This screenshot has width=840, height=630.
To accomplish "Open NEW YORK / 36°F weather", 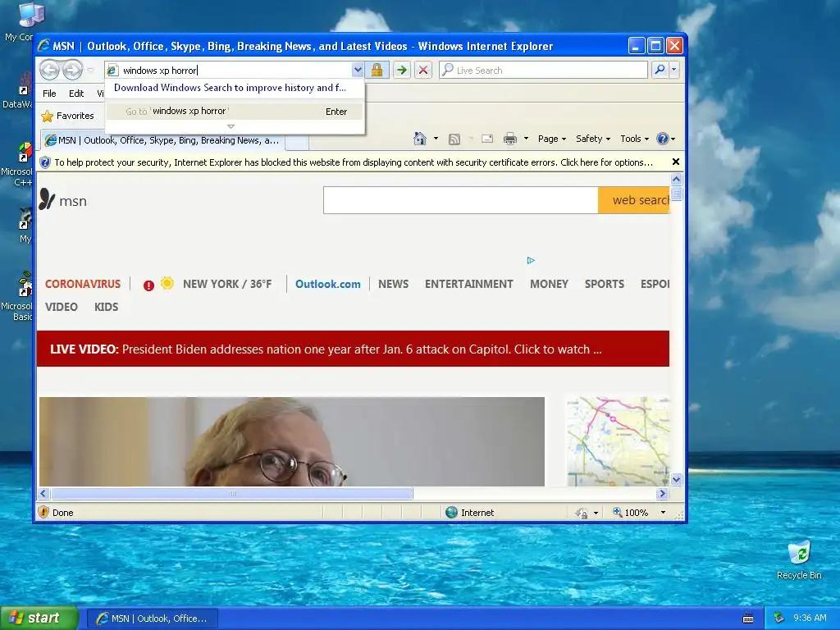I will tap(227, 284).
